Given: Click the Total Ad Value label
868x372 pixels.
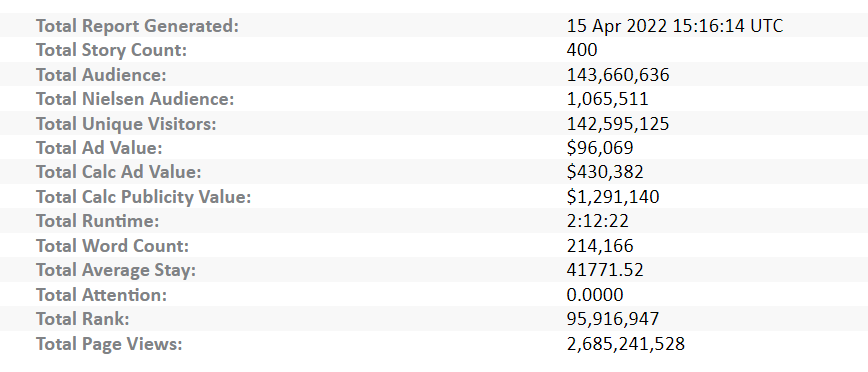Looking at the screenshot, I should click(x=99, y=148).
